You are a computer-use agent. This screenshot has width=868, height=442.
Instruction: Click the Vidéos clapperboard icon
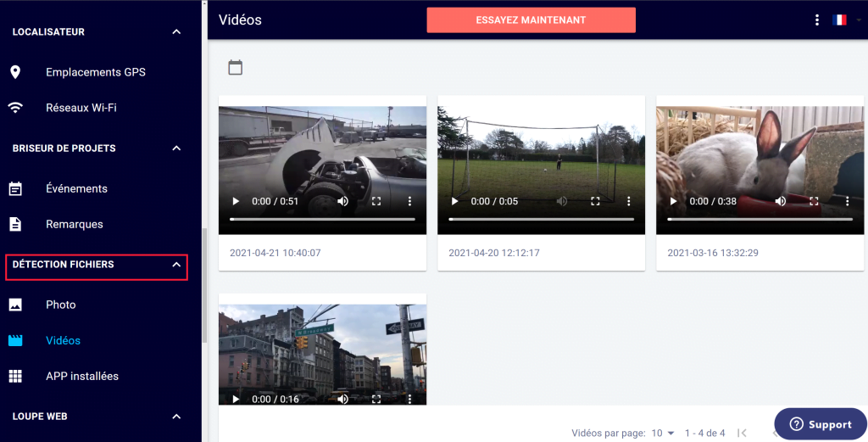[x=15, y=340]
